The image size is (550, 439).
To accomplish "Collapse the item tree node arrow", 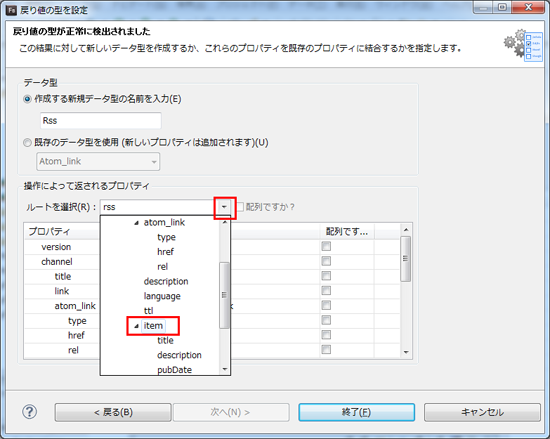I will (x=136, y=326).
